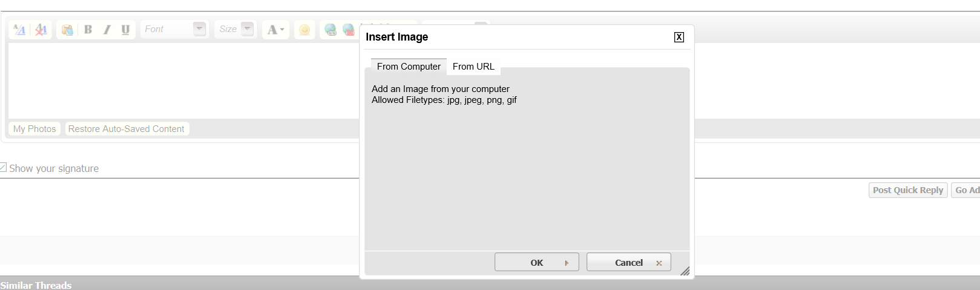The width and height of the screenshot is (980, 290).
Task: Click the switch editor mode icon
Action: 19,29
